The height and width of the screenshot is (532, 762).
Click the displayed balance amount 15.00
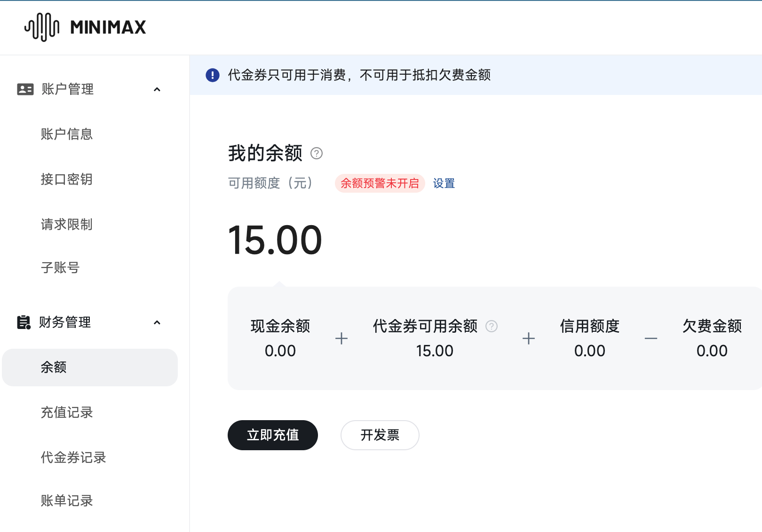click(274, 240)
